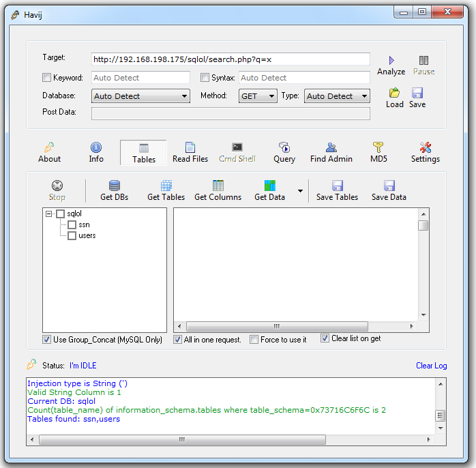
Task: Click the Load folder icon
Action: [394, 93]
